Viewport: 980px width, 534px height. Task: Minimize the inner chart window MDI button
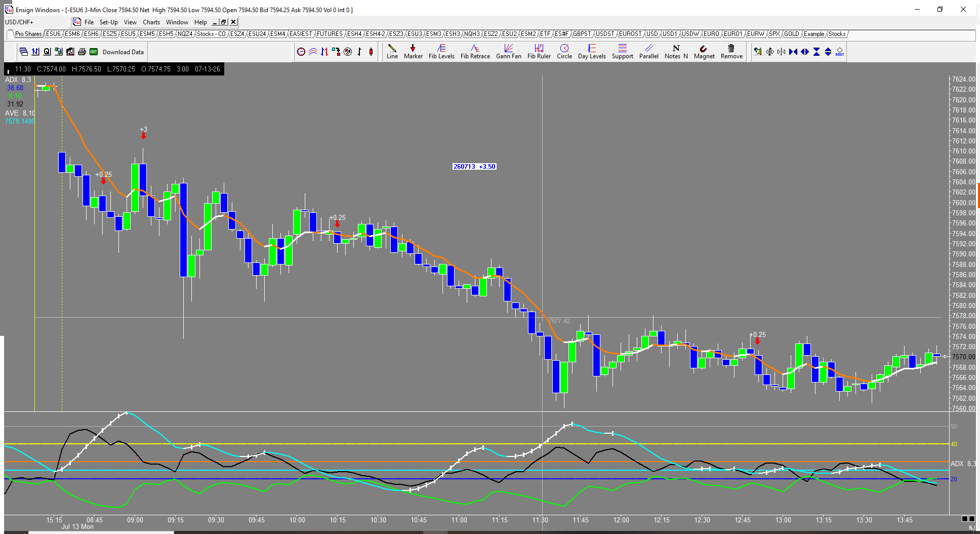point(215,22)
